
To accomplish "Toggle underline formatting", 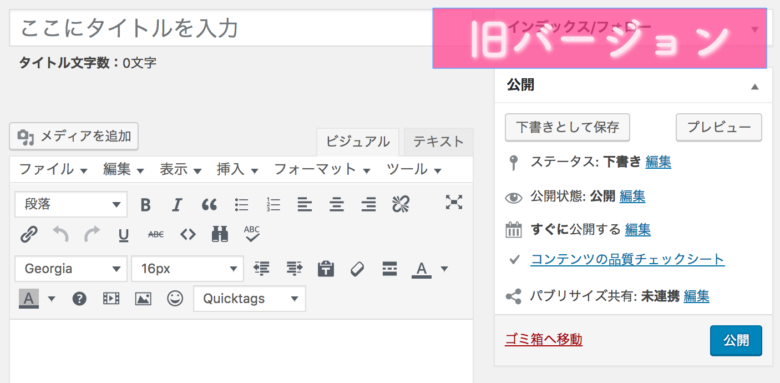I will [124, 234].
